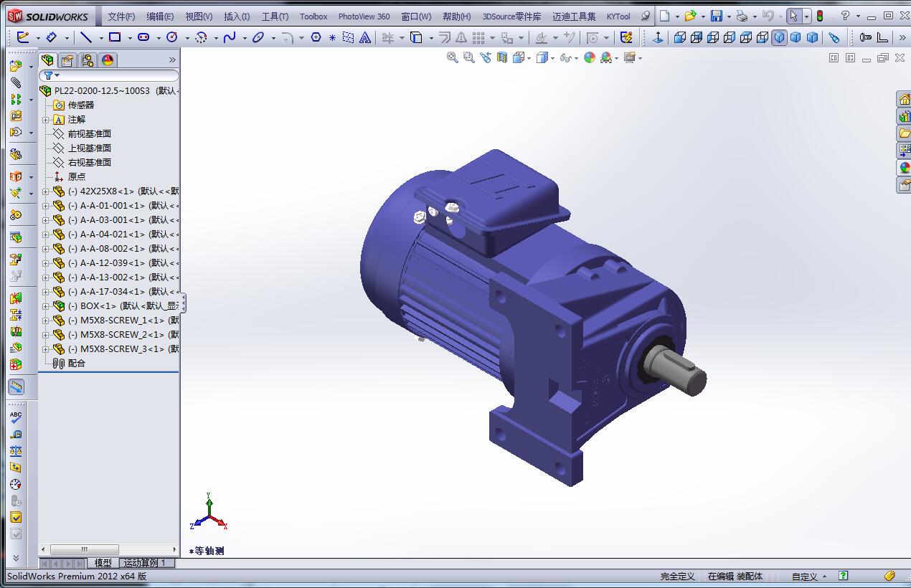Open the Line tool dropdown arrow
The width and height of the screenshot is (911, 588).
pyautogui.click(x=101, y=38)
